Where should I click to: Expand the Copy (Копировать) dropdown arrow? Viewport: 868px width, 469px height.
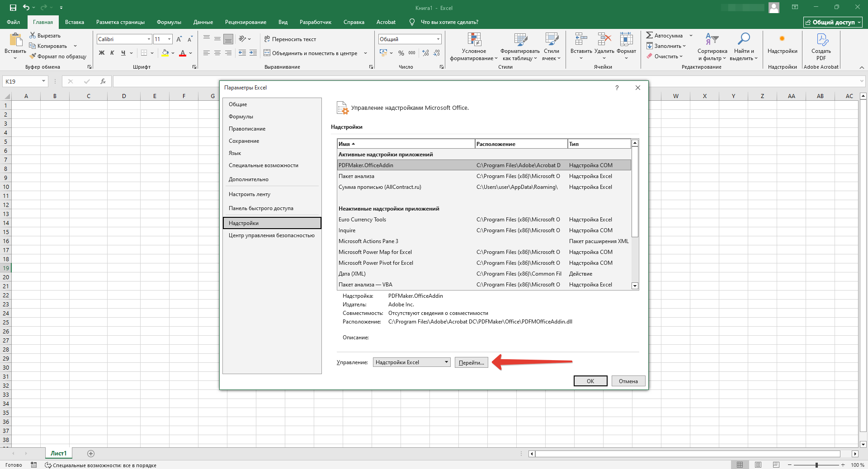75,46
